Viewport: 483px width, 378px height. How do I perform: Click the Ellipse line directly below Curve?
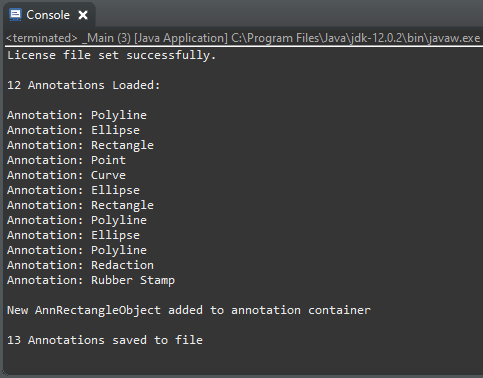pos(73,190)
